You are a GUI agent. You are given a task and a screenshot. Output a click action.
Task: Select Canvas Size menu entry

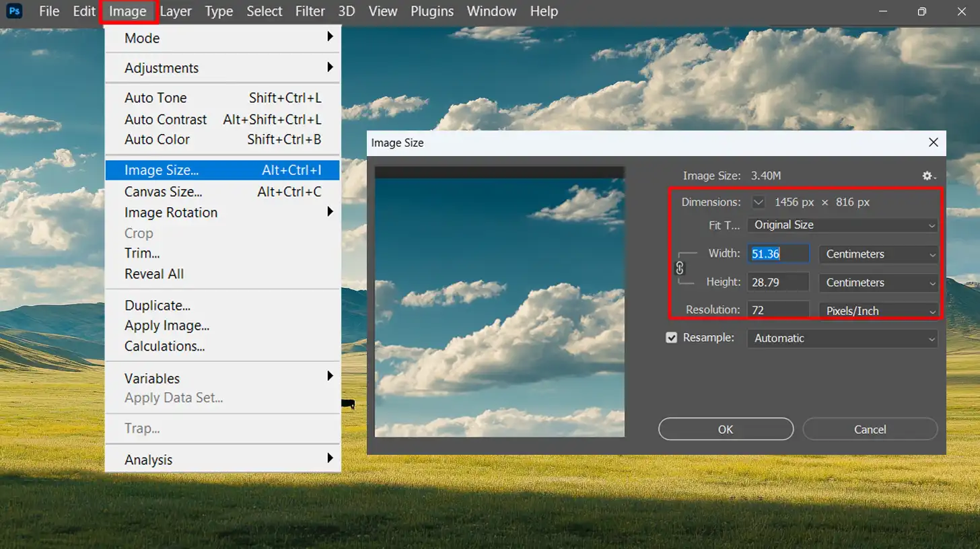pos(223,192)
